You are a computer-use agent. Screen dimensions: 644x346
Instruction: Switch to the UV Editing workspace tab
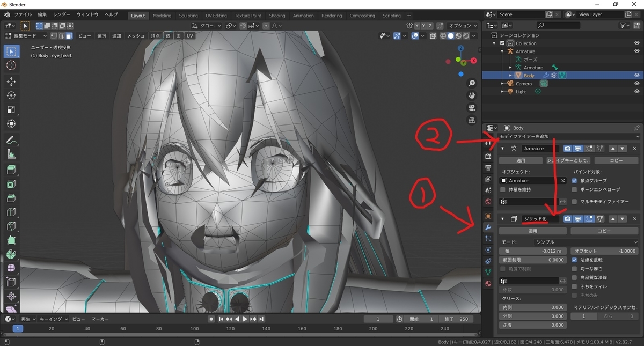[x=216, y=16]
